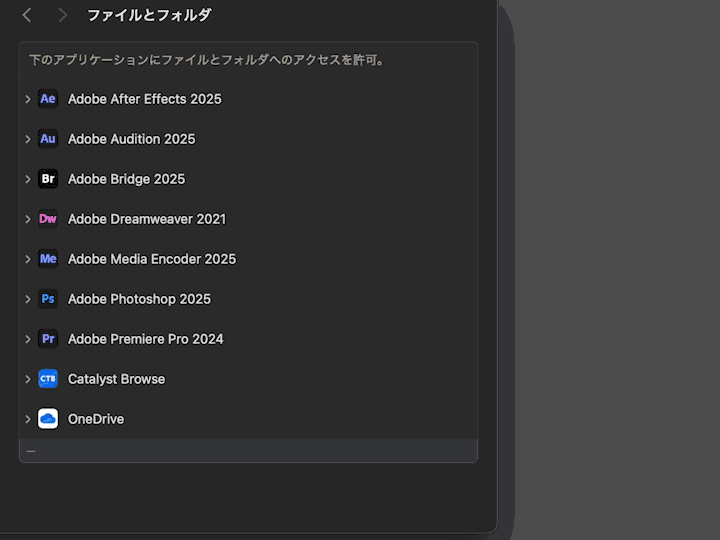
Task: Click the minus remove button below list
Action: (31, 451)
